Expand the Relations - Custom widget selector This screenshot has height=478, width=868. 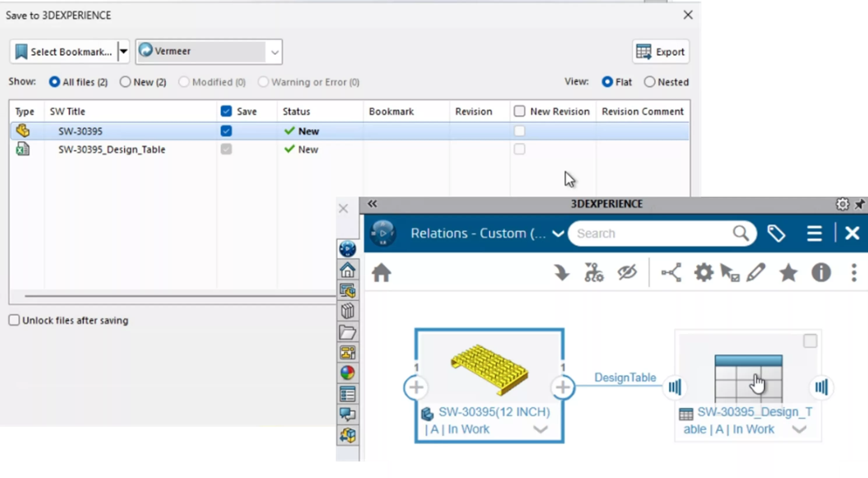click(558, 233)
